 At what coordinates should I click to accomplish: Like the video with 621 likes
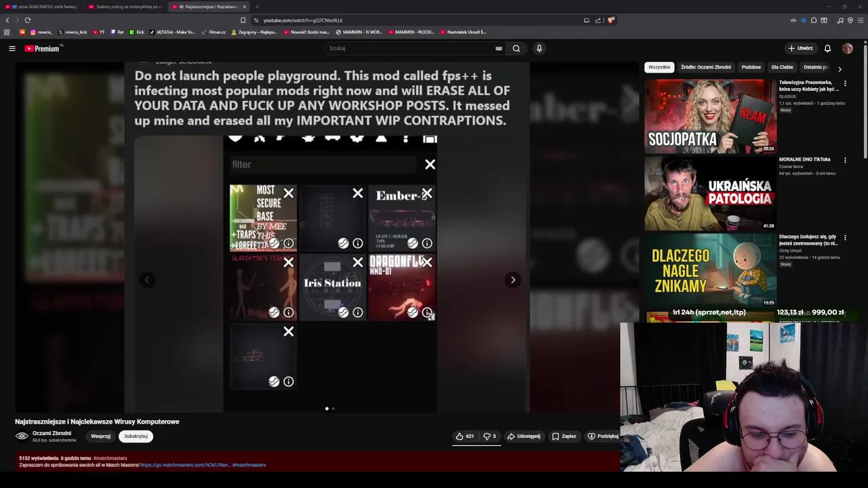click(x=465, y=436)
